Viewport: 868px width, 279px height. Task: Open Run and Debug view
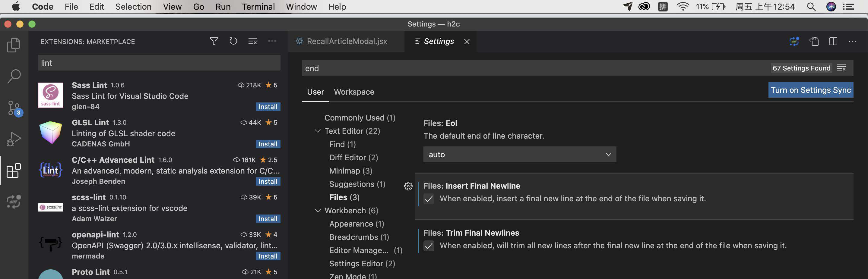(14, 139)
